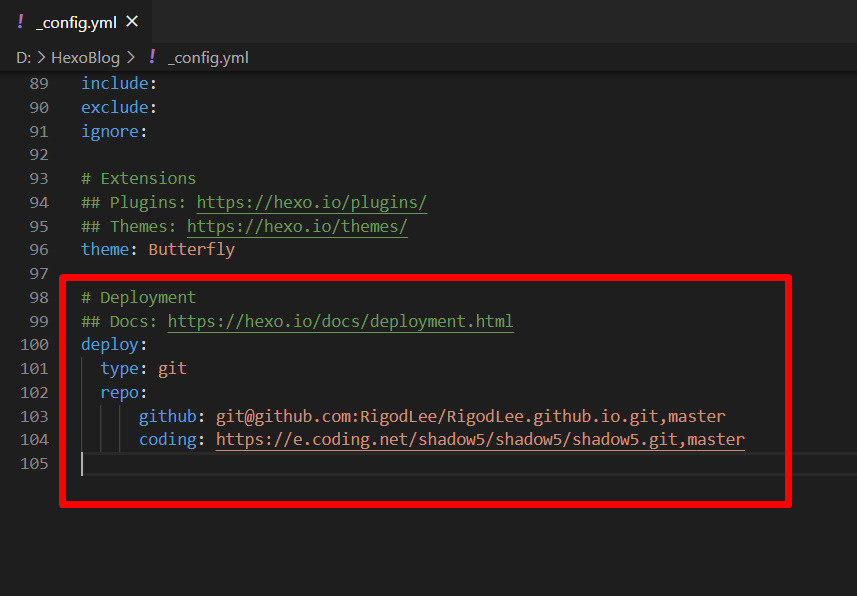
Task: Click line number 103 in the gutter
Action: [x=34, y=416]
